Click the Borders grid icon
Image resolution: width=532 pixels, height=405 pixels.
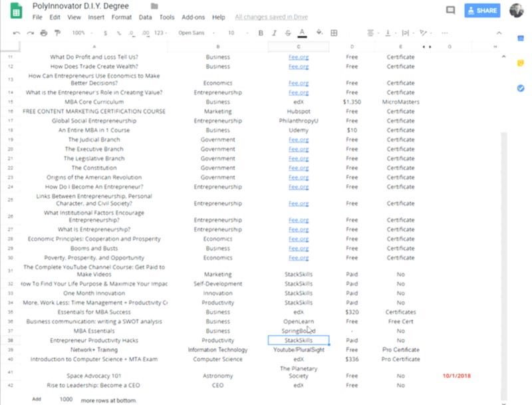(x=334, y=33)
